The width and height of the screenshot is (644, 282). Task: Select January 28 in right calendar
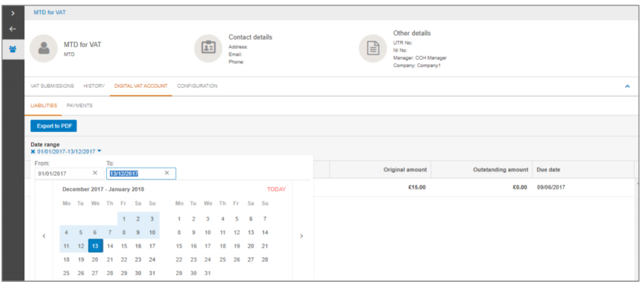(265, 260)
